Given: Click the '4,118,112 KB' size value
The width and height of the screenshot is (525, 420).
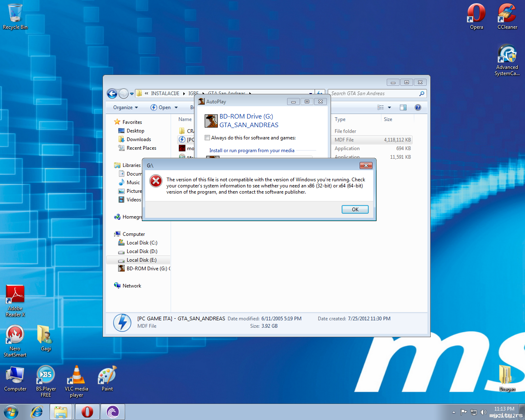Looking at the screenshot, I should 397,140.
